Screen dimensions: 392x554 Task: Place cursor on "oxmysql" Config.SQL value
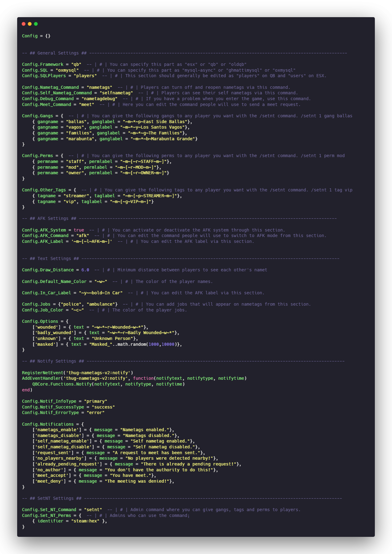(x=67, y=70)
